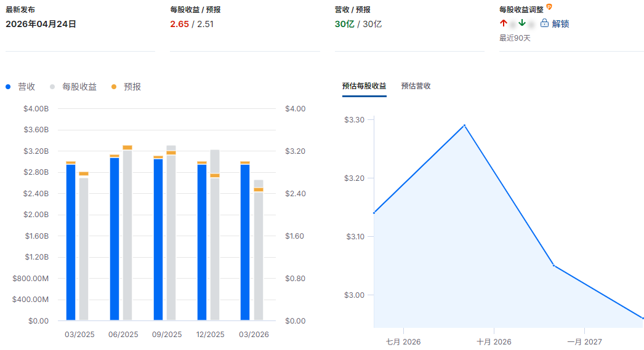Click the 解锁 unlock link
Viewport: 644px width, 350px height.
(560, 24)
